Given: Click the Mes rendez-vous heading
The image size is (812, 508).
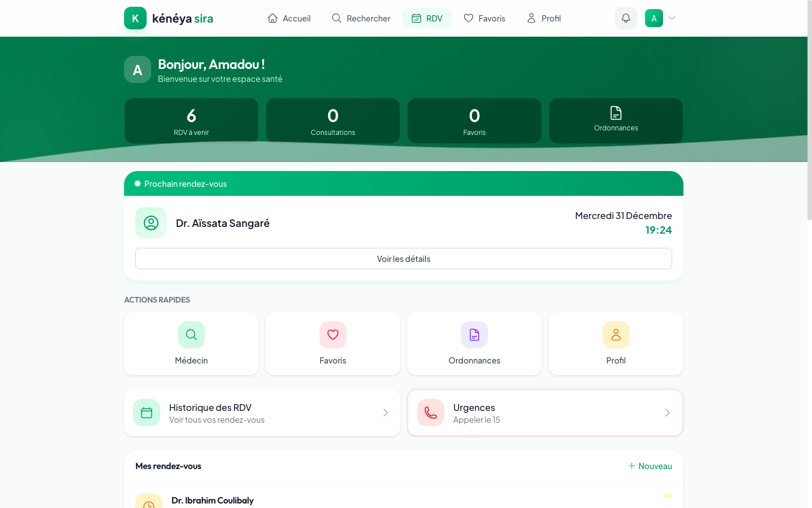Looking at the screenshot, I should coord(168,466).
